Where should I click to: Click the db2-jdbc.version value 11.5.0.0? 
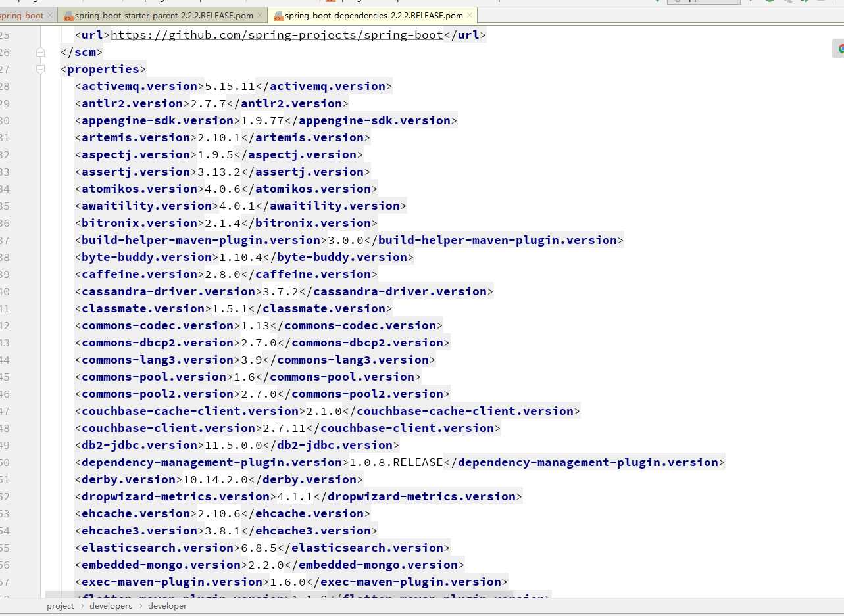[x=234, y=445]
